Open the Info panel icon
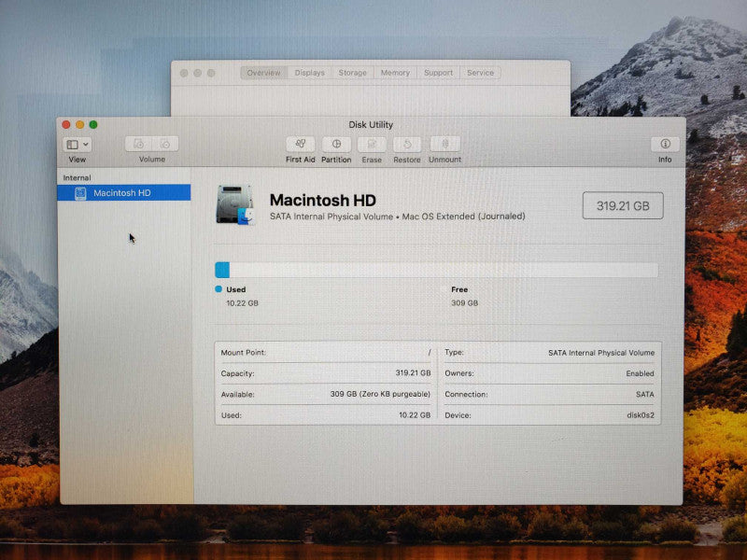 tap(665, 144)
